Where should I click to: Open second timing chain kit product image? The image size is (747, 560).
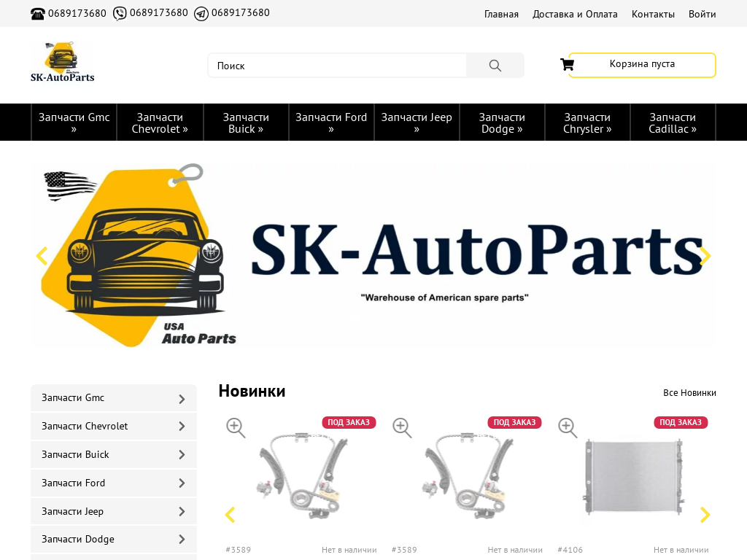pyautogui.click(x=468, y=476)
